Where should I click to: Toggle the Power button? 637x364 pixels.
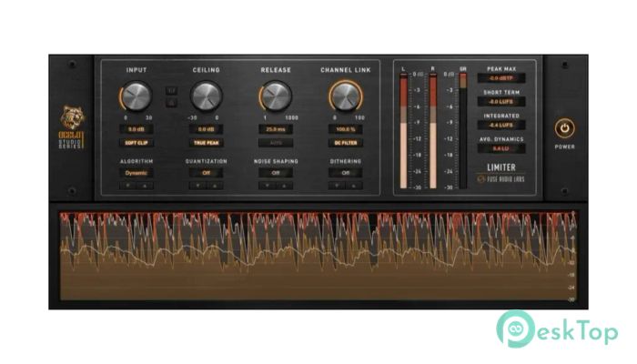[x=564, y=129]
